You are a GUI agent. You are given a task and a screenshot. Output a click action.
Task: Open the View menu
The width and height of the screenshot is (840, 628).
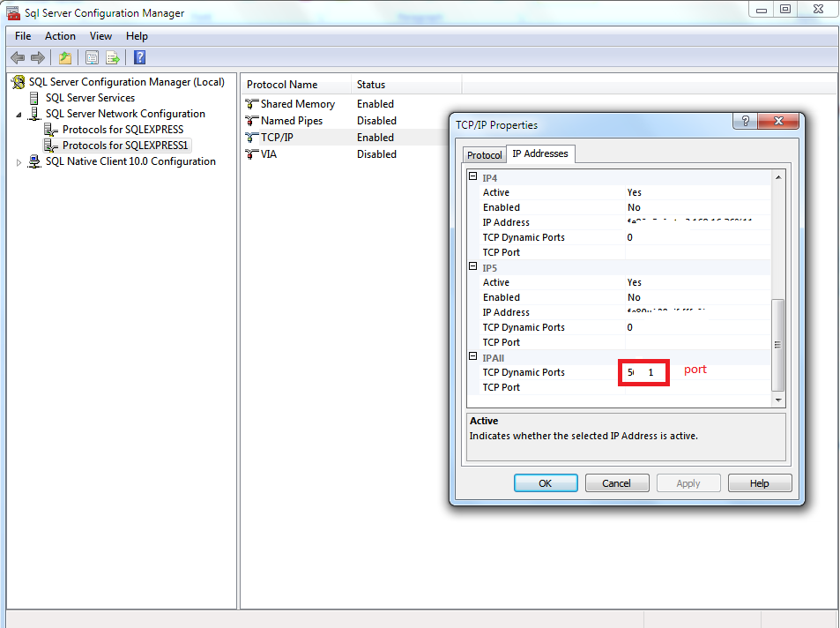click(100, 36)
